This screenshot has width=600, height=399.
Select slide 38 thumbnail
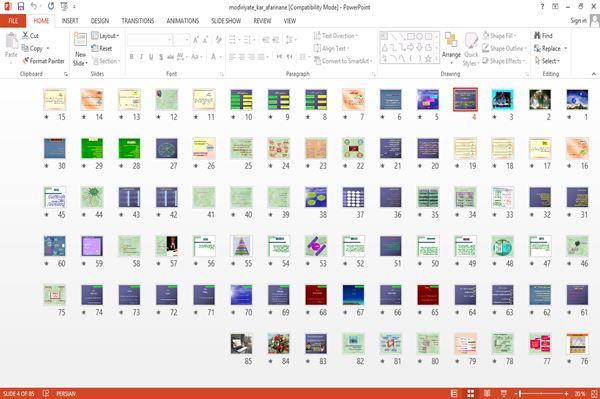pos(316,197)
